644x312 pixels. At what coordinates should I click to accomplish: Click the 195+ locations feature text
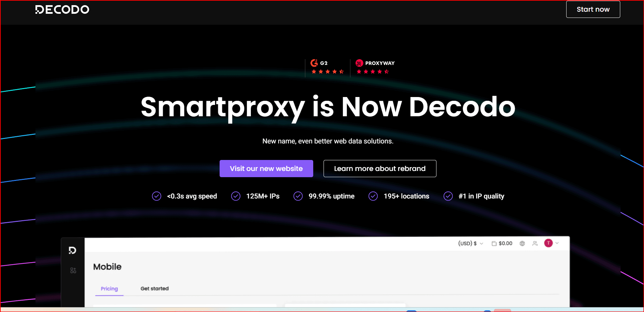click(x=406, y=196)
